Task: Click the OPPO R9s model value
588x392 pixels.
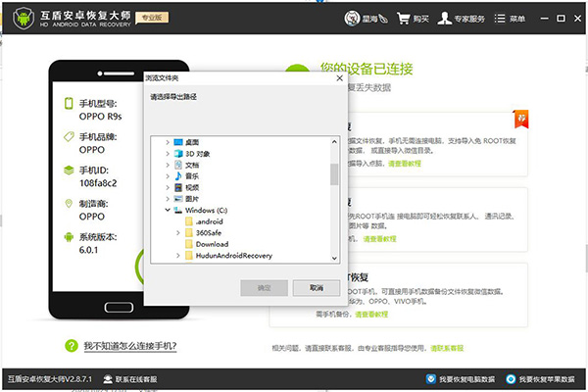Action: pyautogui.click(x=101, y=117)
